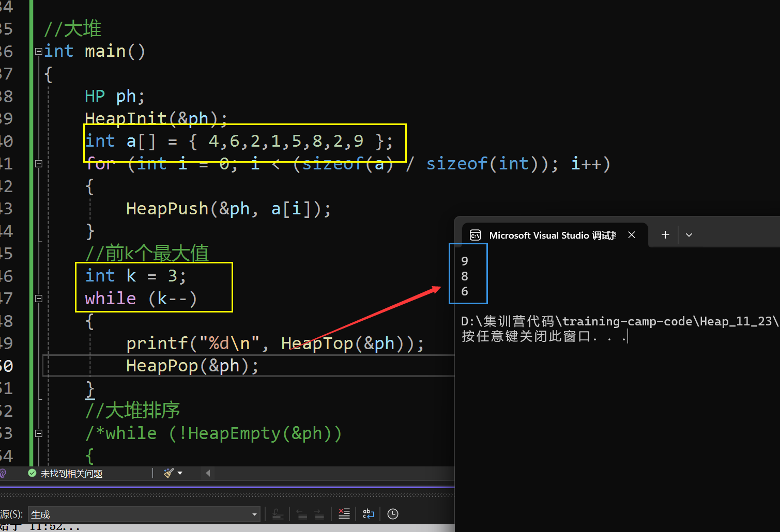
Task: Click the find message in code icon
Action: (278, 514)
